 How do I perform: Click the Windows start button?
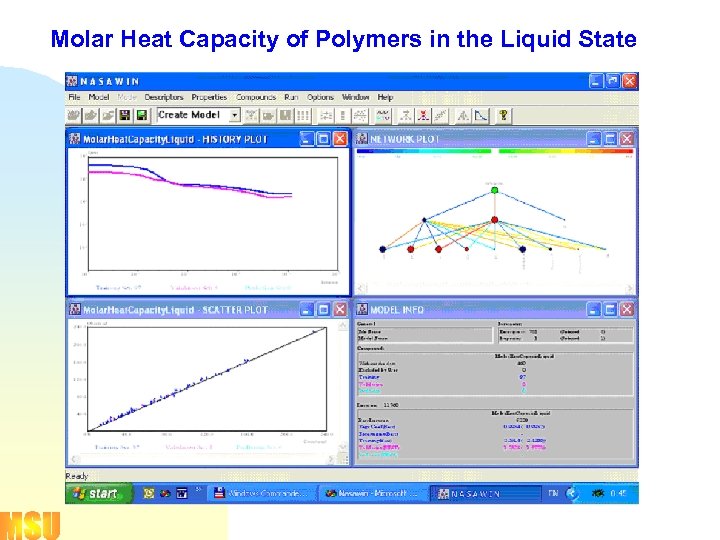(x=98, y=494)
